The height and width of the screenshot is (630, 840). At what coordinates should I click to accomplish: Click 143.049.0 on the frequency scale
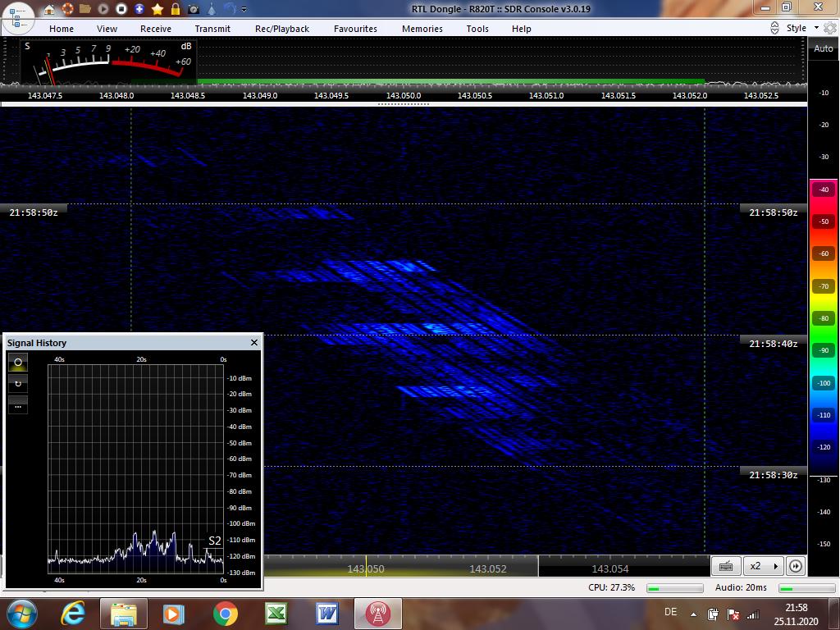click(260, 95)
